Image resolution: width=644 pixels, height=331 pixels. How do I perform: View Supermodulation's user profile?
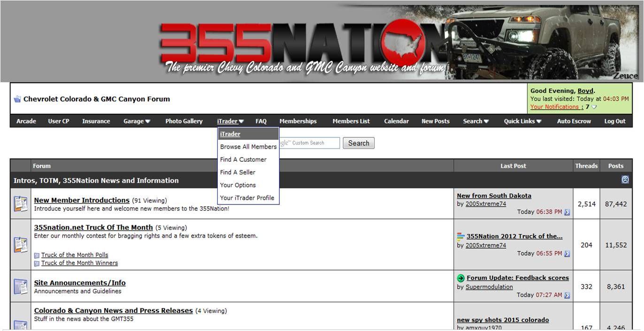489,287
